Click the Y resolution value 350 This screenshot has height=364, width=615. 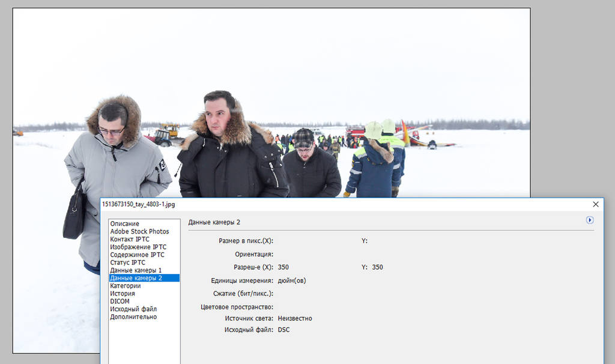[x=377, y=267]
